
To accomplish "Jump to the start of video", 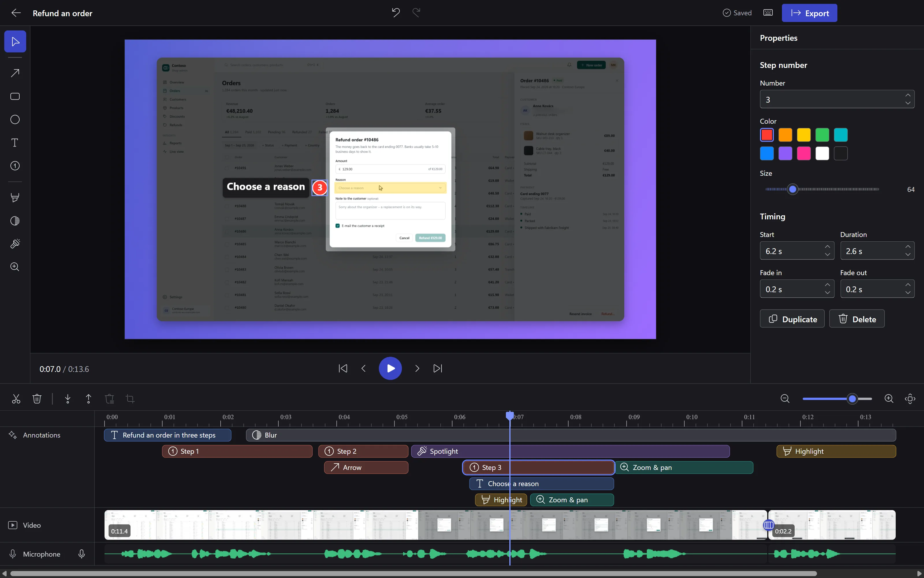I will coord(343,368).
